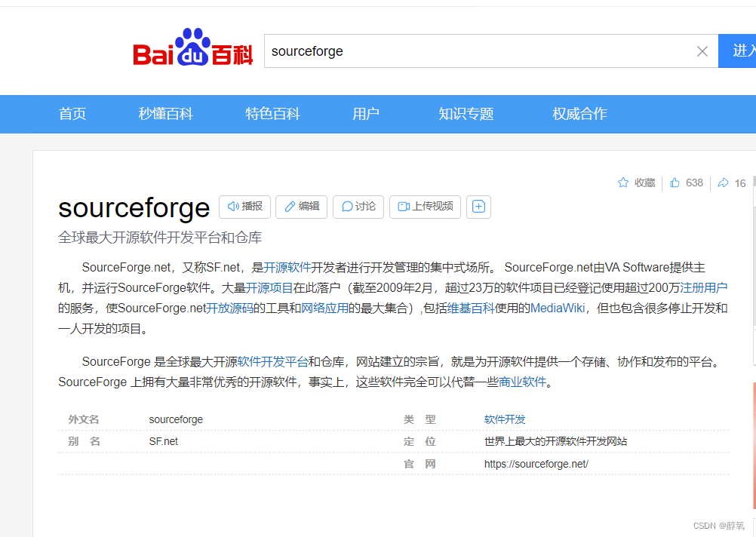Click the 编辑 pencil edit button
Screen dimensions: 756x537
pyautogui.click(x=301, y=207)
